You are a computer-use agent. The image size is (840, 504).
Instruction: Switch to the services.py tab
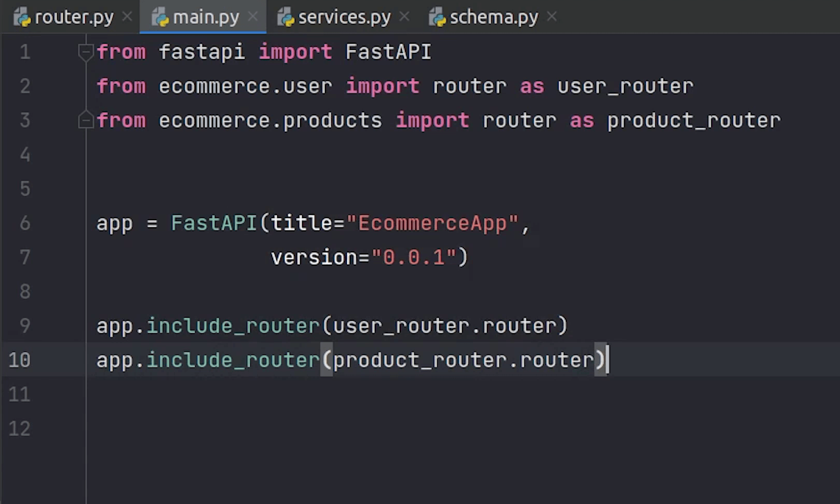click(x=344, y=18)
